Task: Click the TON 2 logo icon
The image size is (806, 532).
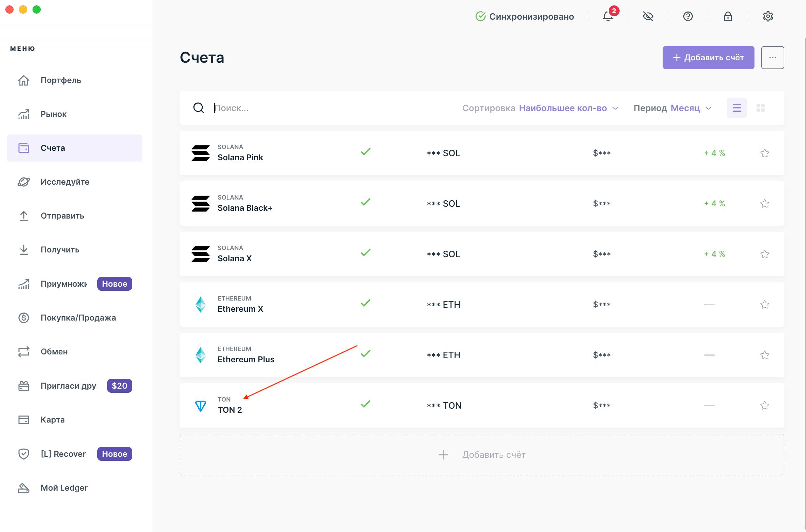Action: click(x=201, y=406)
